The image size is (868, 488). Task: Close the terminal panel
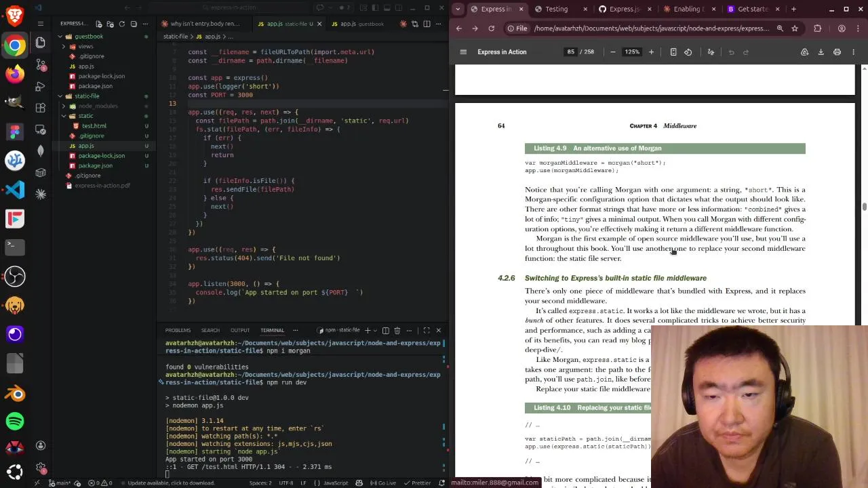[x=438, y=330]
